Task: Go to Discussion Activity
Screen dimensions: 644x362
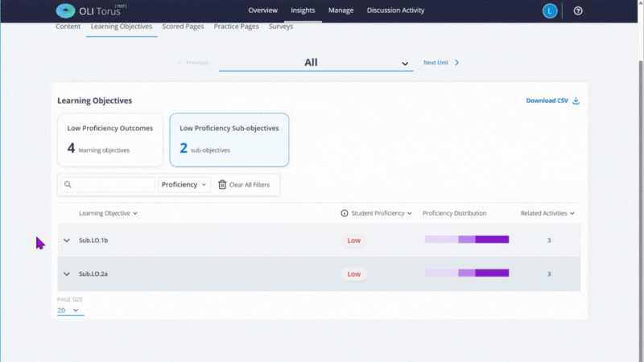Action: click(x=395, y=10)
